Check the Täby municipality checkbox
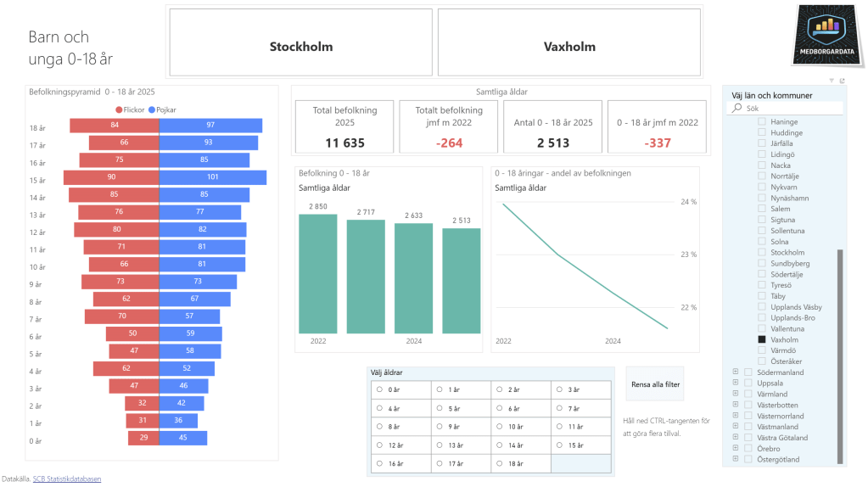The height and width of the screenshot is (487, 868). [761, 296]
